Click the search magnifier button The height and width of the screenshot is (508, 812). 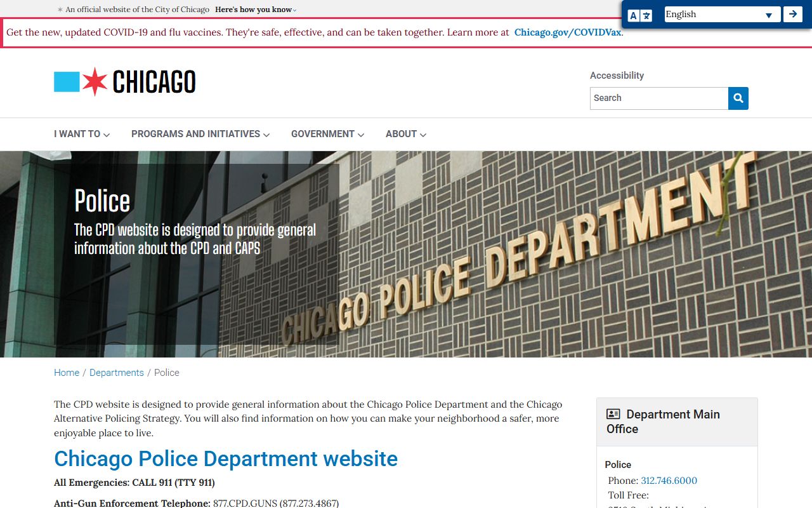[738, 98]
